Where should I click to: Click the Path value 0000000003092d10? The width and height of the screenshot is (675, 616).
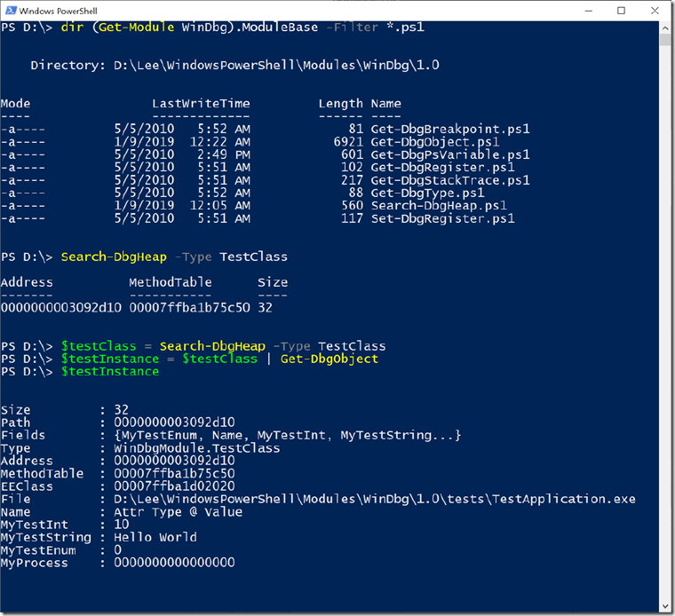(x=174, y=423)
